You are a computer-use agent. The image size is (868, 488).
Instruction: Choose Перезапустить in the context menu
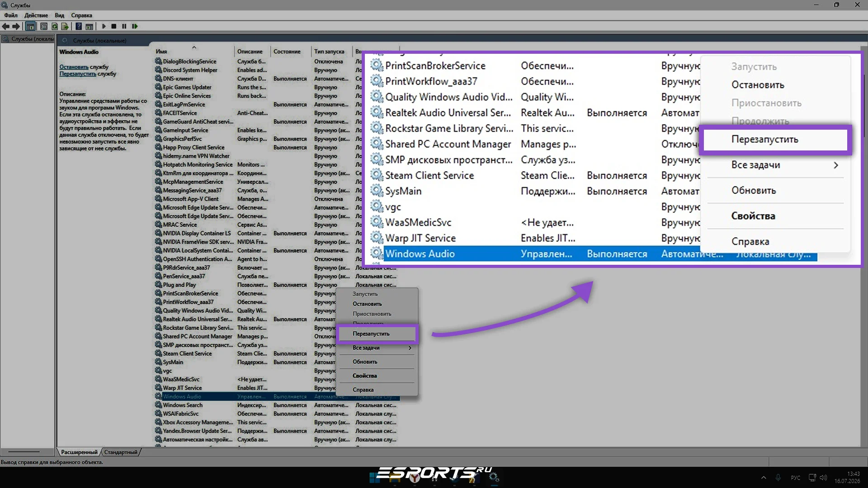click(377, 334)
